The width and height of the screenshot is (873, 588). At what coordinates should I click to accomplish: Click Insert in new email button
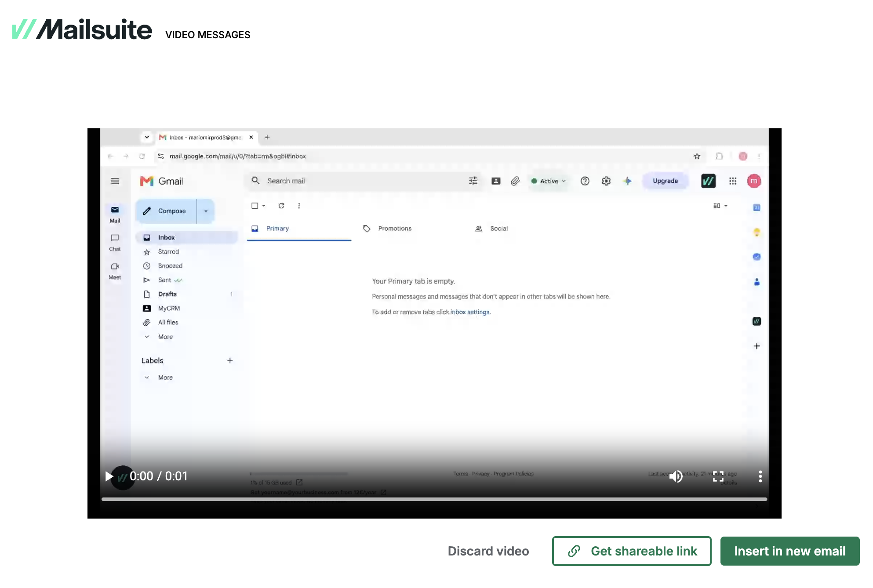click(790, 551)
